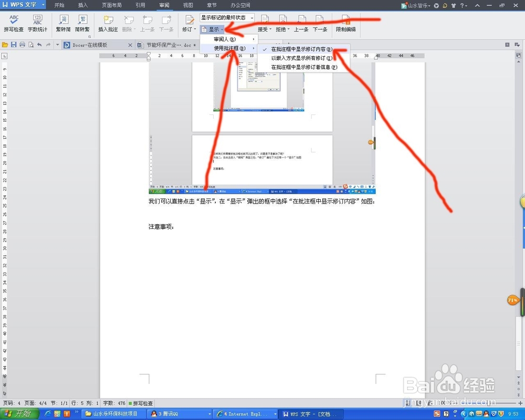This screenshot has height=420, width=525.
Task: Click 繁转简 traditional to simplified icon
Action: pos(64,23)
